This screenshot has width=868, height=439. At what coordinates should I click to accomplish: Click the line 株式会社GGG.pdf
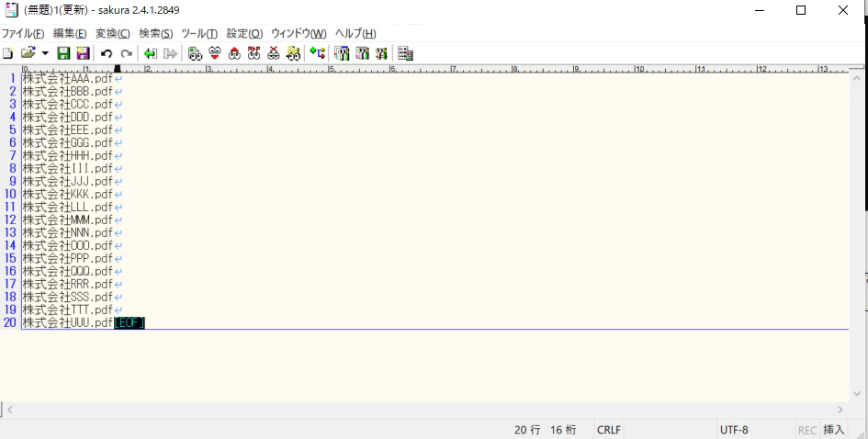coord(68,143)
